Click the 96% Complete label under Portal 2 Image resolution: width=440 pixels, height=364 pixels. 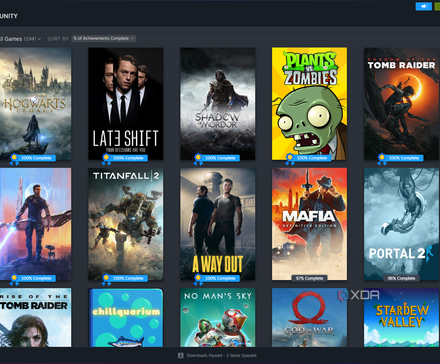401,278
